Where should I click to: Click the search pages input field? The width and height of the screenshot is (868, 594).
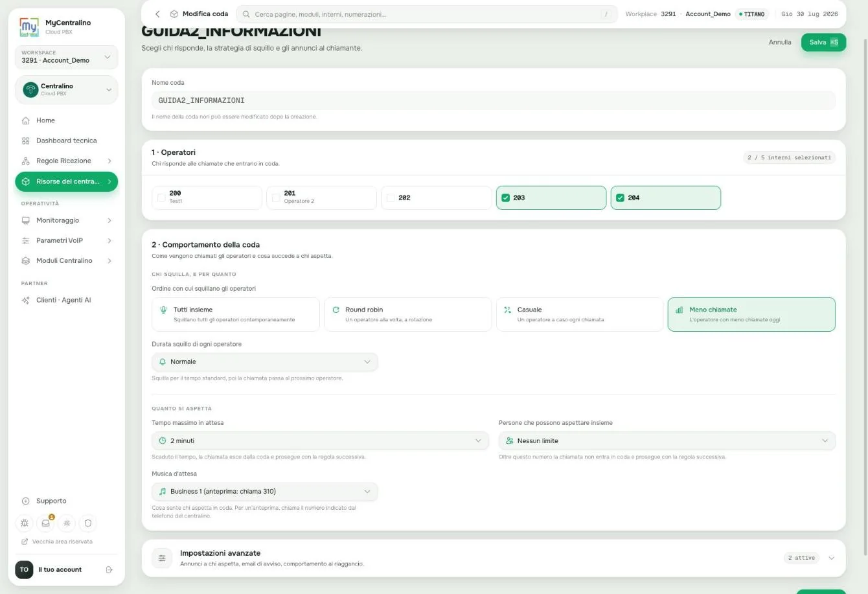coord(427,14)
